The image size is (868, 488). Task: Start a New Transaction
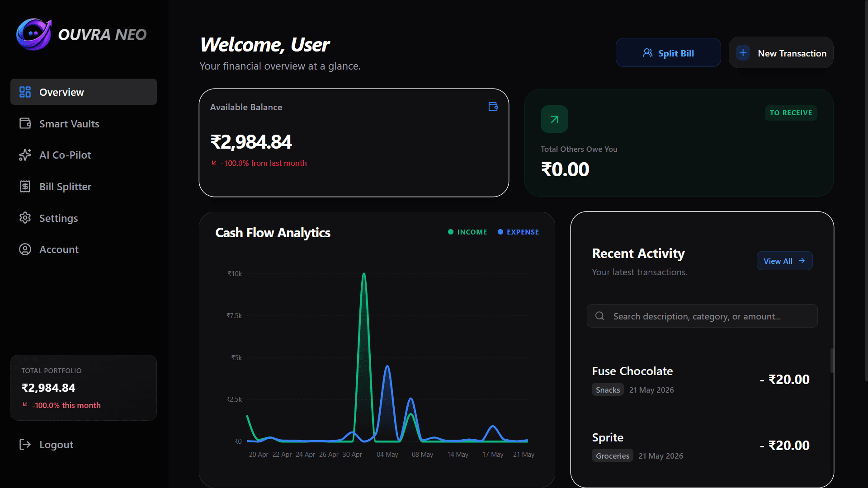pyautogui.click(x=781, y=53)
